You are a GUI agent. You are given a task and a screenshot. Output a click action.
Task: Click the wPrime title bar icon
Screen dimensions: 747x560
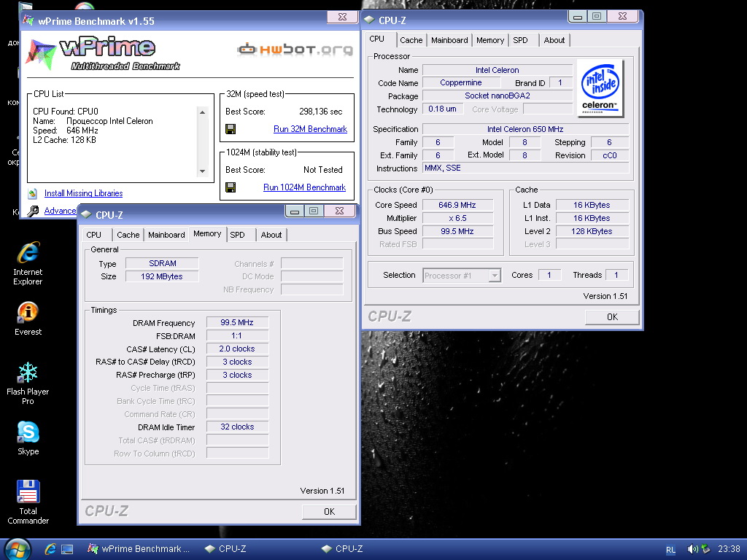[x=28, y=20]
